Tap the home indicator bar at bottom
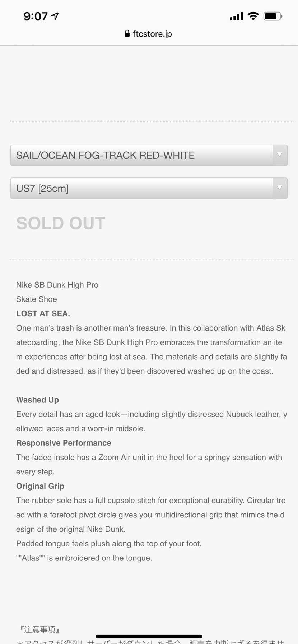The height and width of the screenshot is (644, 298). pos(149,636)
